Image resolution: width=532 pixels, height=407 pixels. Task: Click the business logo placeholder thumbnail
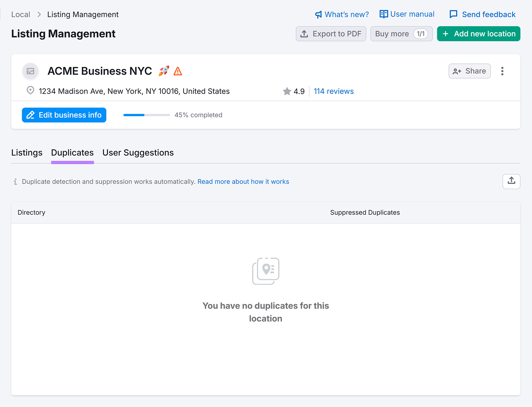(30, 71)
